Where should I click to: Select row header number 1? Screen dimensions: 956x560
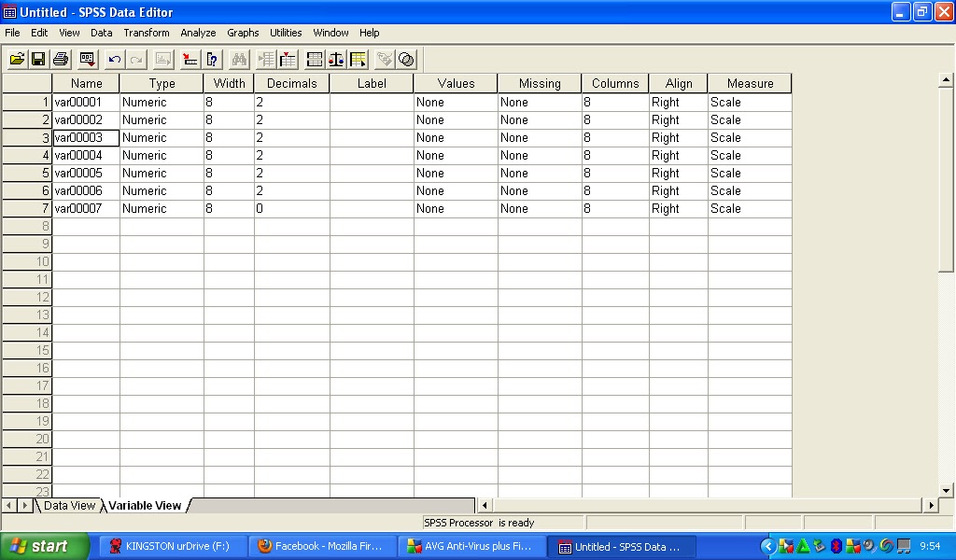pos(27,103)
